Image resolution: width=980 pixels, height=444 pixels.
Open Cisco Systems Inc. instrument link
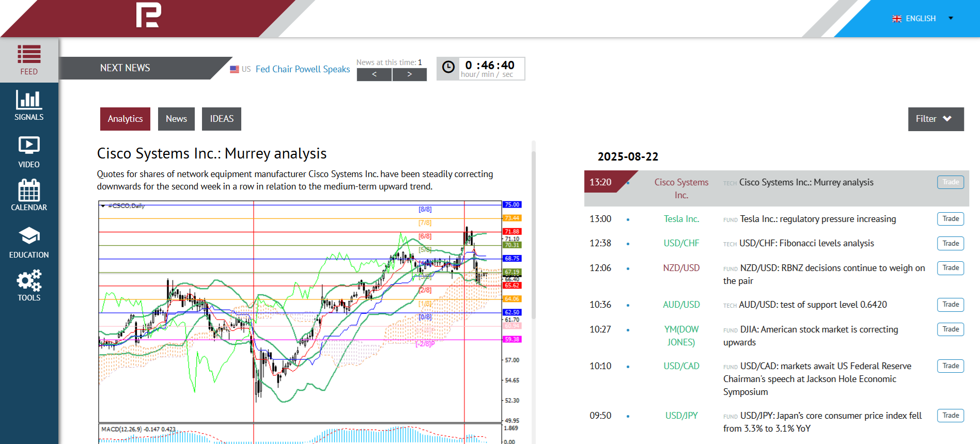pyautogui.click(x=681, y=188)
